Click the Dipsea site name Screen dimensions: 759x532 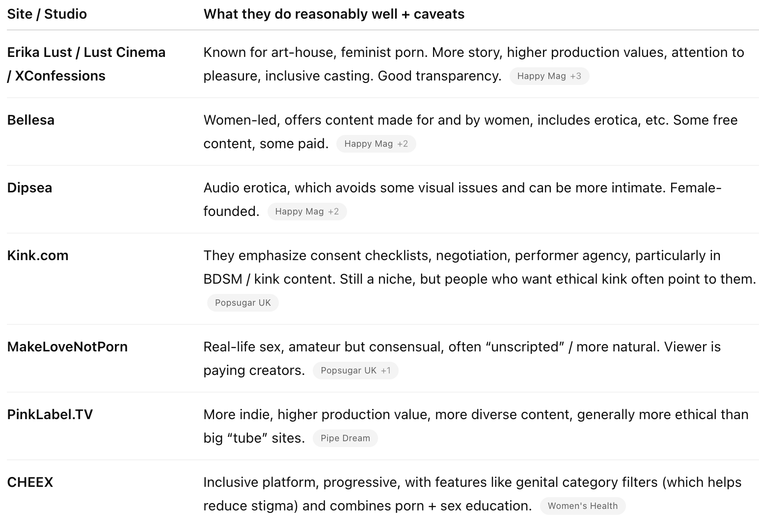[x=29, y=187]
